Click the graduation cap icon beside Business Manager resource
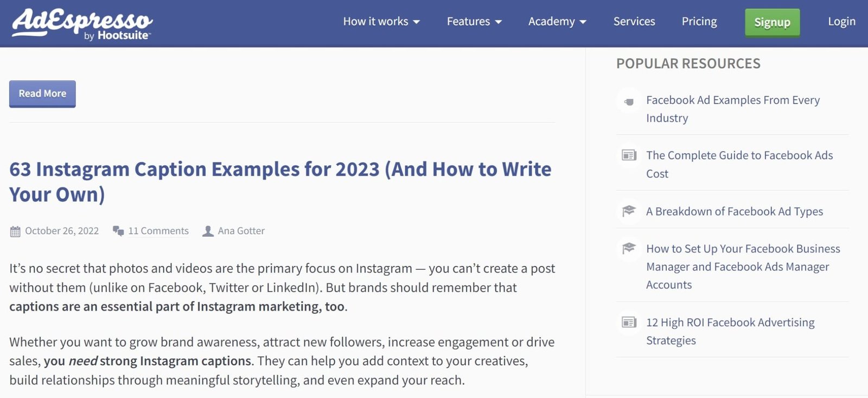The height and width of the screenshot is (398, 868). pyautogui.click(x=628, y=249)
